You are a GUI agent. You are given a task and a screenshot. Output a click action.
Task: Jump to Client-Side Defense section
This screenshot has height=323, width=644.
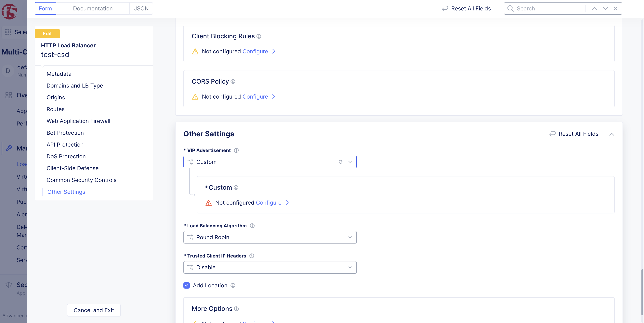tap(72, 168)
